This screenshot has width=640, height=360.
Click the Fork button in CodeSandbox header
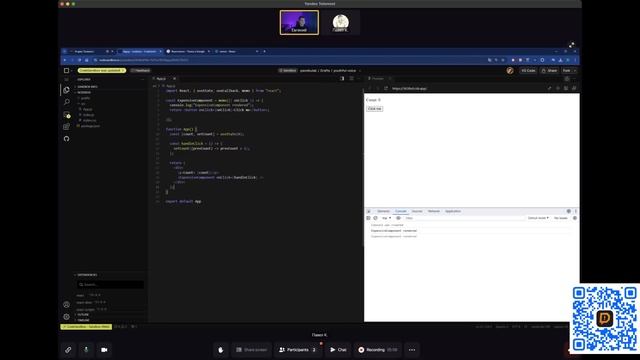566,71
